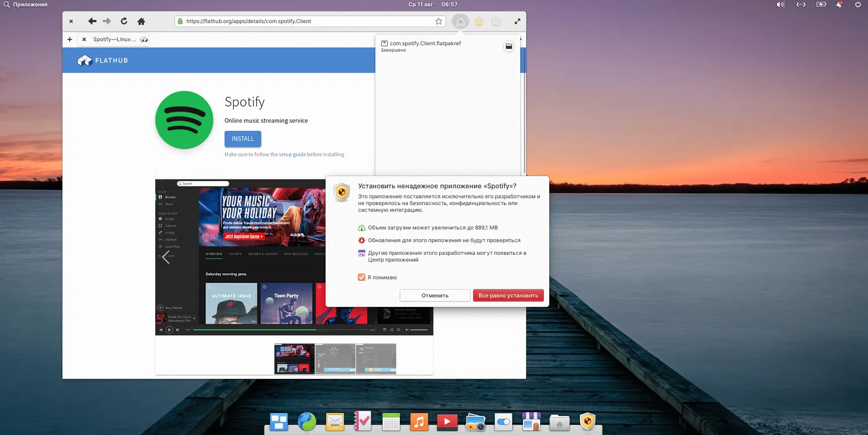Click "Все равно установить" button

pos(509,295)
